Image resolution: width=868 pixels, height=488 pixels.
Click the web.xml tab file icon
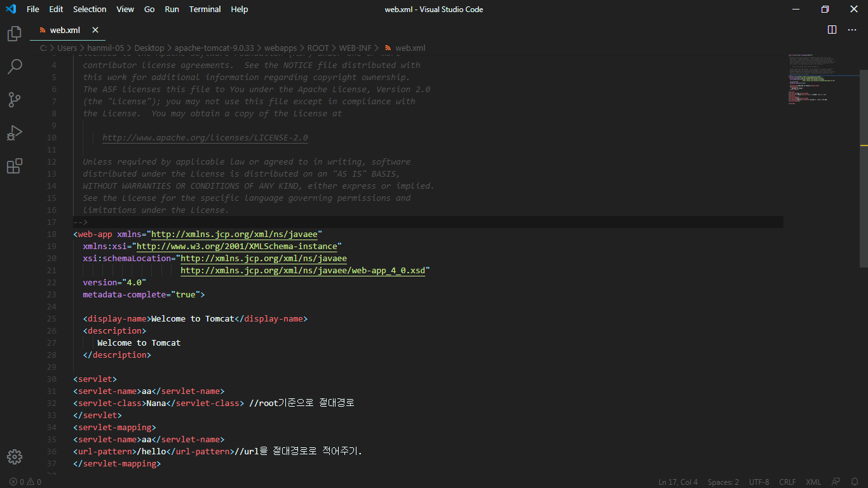click(x=43, y=30)
